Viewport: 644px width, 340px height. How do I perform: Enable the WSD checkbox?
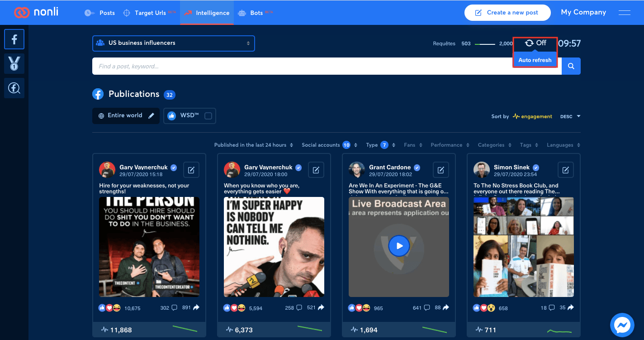(208, 116)
